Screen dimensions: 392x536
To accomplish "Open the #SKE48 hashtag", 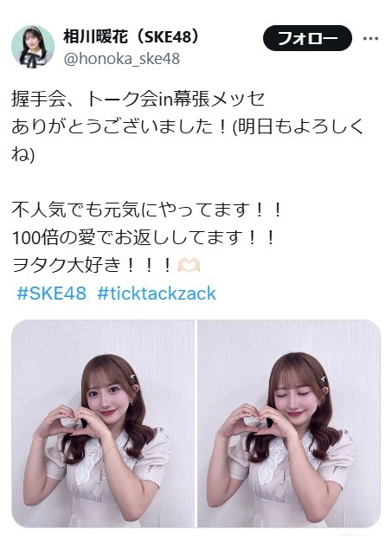I will [52, 294].
